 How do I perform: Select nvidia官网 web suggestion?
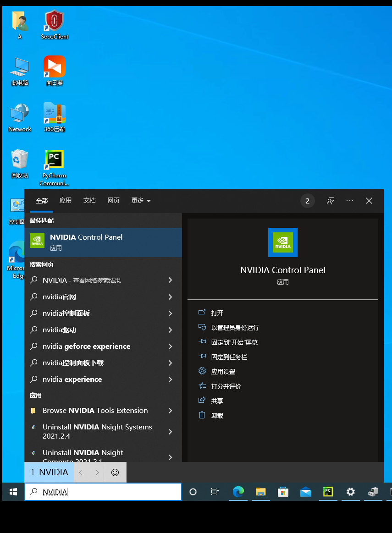pos(103,297)
